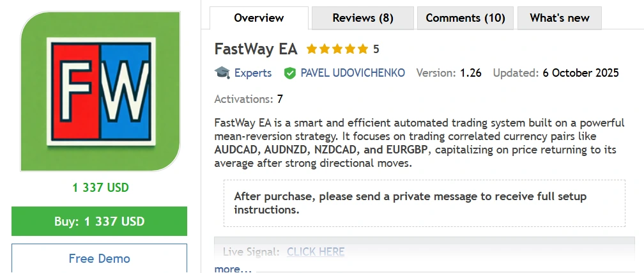The height and width of the screenshot is (273, 644).
Task: Expand the description with more...
Action: 233,269
